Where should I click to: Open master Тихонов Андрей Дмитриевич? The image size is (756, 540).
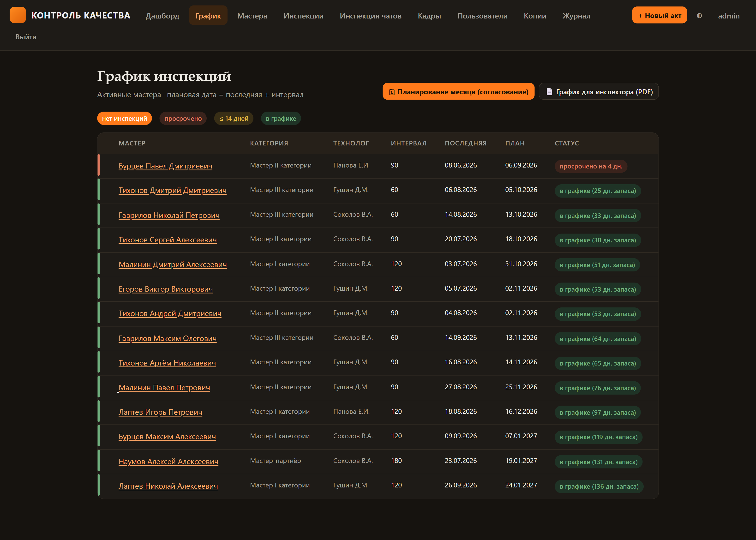170,313
